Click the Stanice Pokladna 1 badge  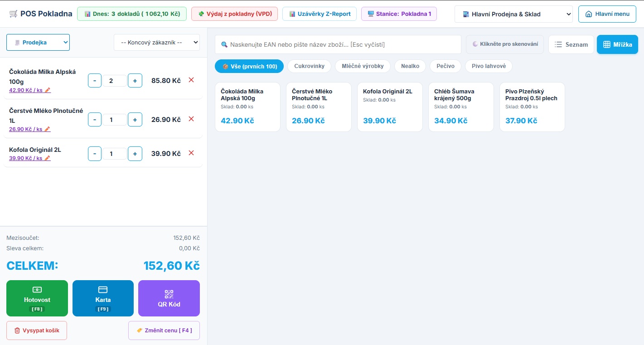click(399, 14)
